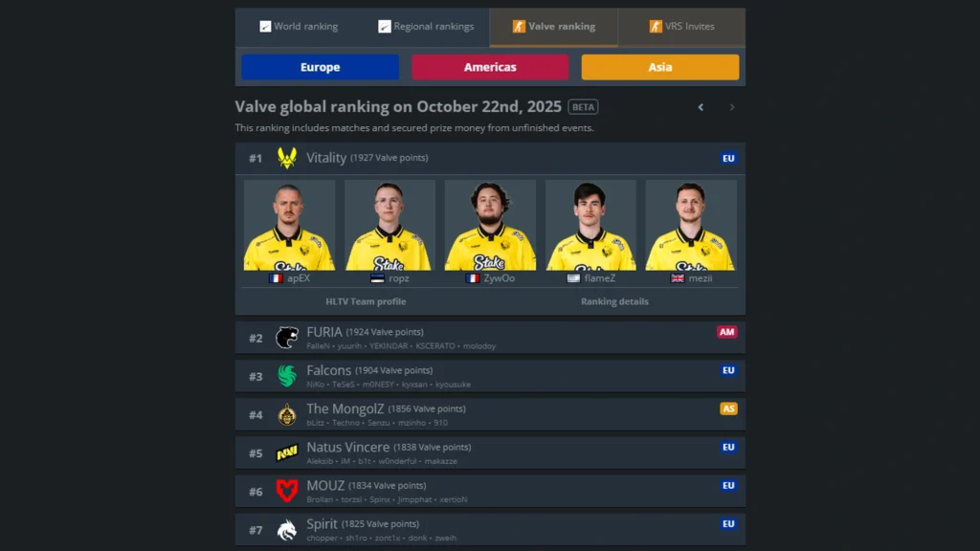
Task: Click the Falcons green logo icon
Action: pyautogui.click(x=287, y=376)
